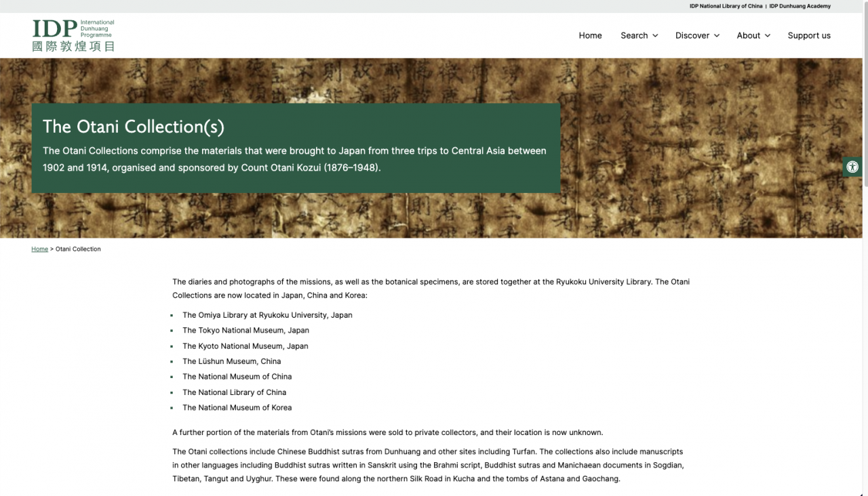This screenshot has width=868, height=496.
Task: Select the Lüshun Museum, China list entry
Action: click(x=231, y=361)
